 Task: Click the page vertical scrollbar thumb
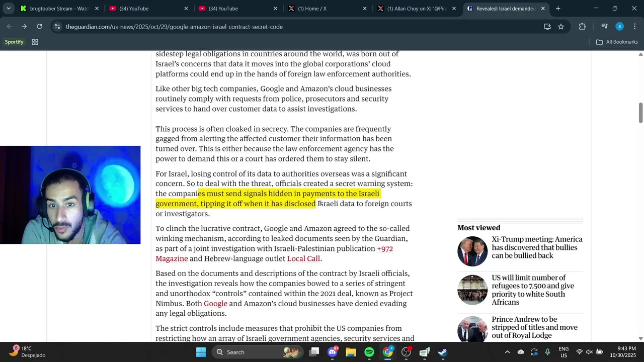click(x=640, y=112)
